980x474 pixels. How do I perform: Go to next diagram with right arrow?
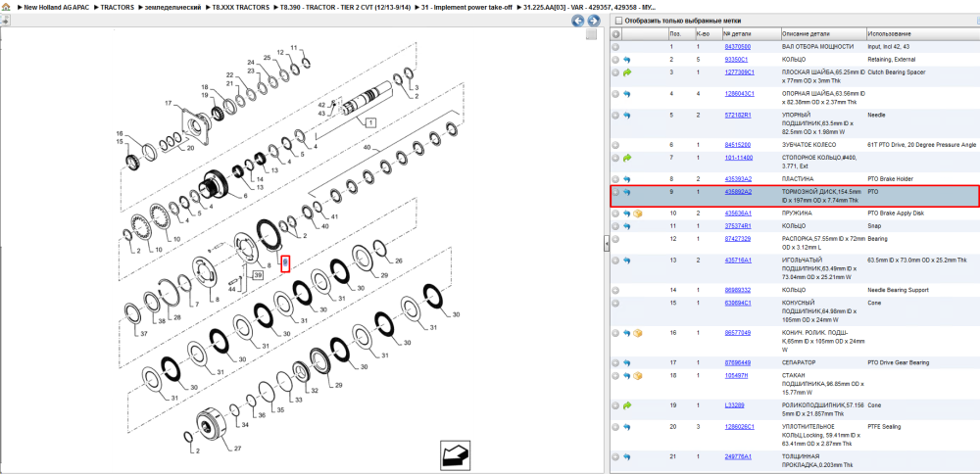tap(593, 21)
